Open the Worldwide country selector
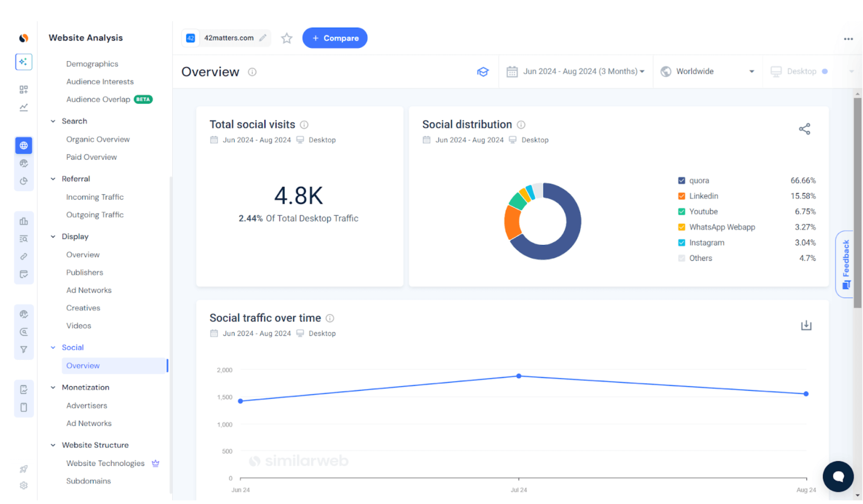Image resolution: width=863 pixels, height=504 pixels. point(707,71)
